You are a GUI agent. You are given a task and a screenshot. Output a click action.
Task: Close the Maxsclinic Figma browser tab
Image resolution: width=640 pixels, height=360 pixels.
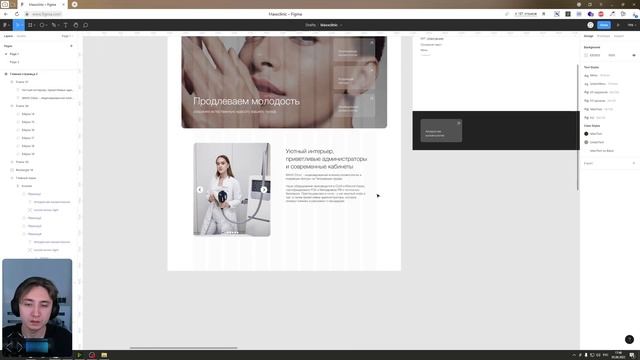pos(63,4)
